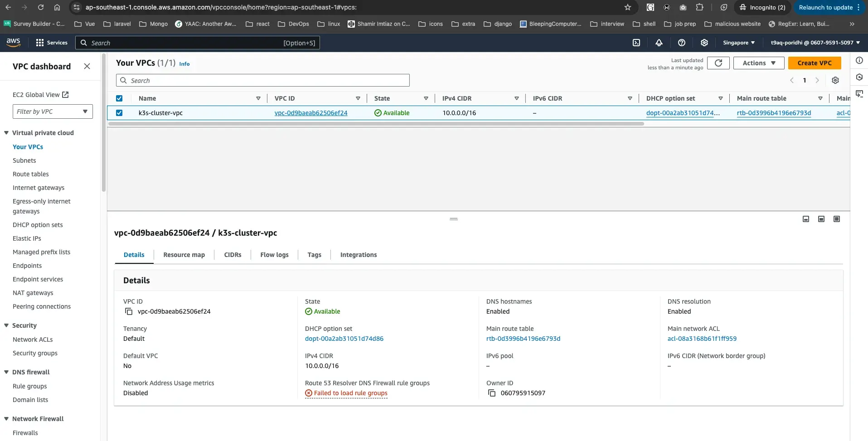Open route table rtb-0d3996b4196e6793d link
Screen dimensions: 868x441
click(523, 339)
